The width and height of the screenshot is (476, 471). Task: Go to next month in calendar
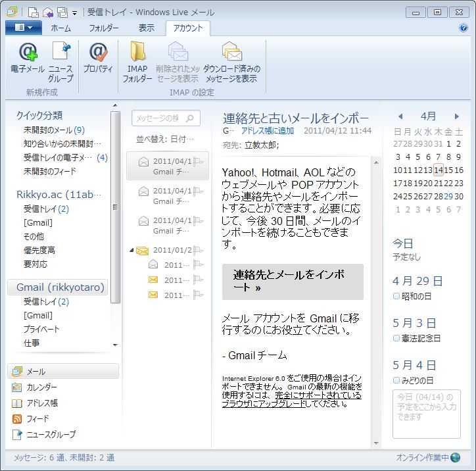[x=456, y=116]
